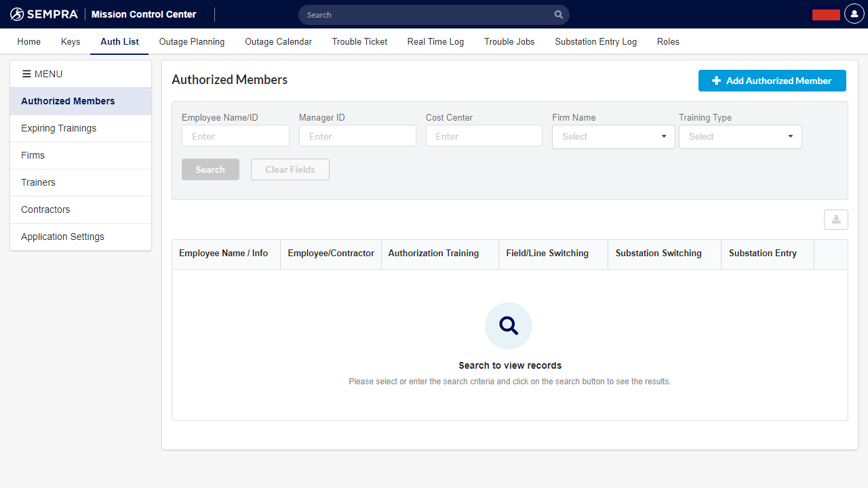Click the download export icon
Viewport: 868px width, 488px height.
click(835, 220)
